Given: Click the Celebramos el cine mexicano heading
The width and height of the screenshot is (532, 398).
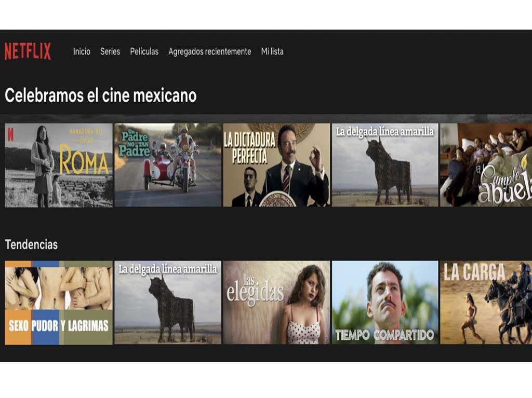Looking at the screenshot, I should click(x=100, y=95).
